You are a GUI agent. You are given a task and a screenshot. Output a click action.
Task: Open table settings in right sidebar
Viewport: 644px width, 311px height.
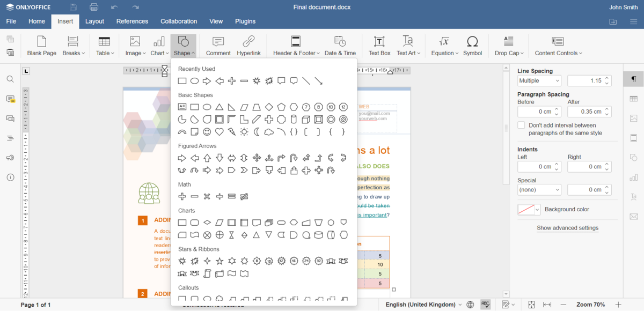634,99
